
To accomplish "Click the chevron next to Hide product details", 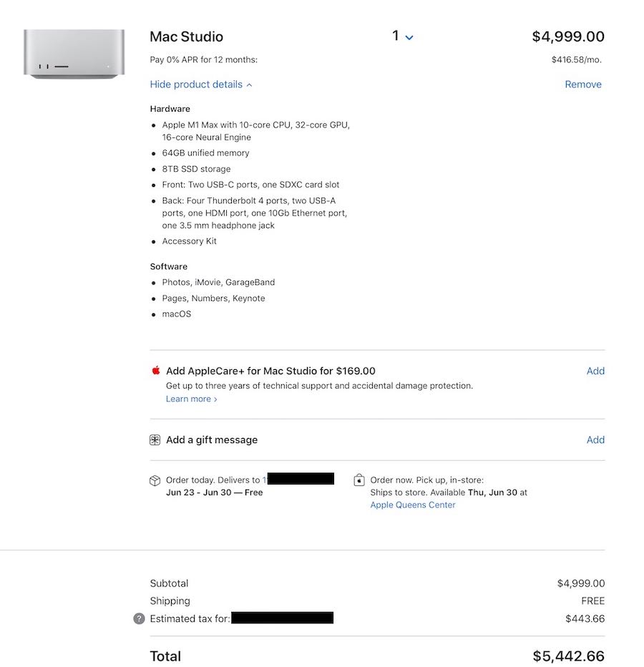I will coord(249,84).
